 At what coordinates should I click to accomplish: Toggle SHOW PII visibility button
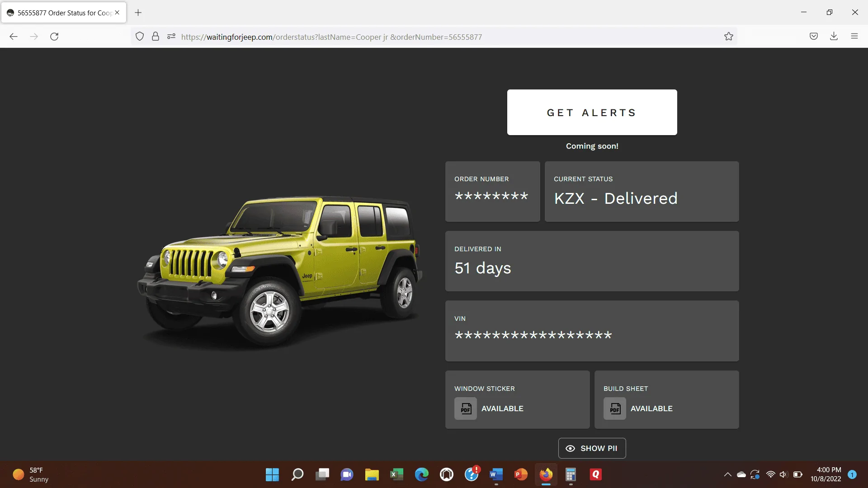[592, 448]
